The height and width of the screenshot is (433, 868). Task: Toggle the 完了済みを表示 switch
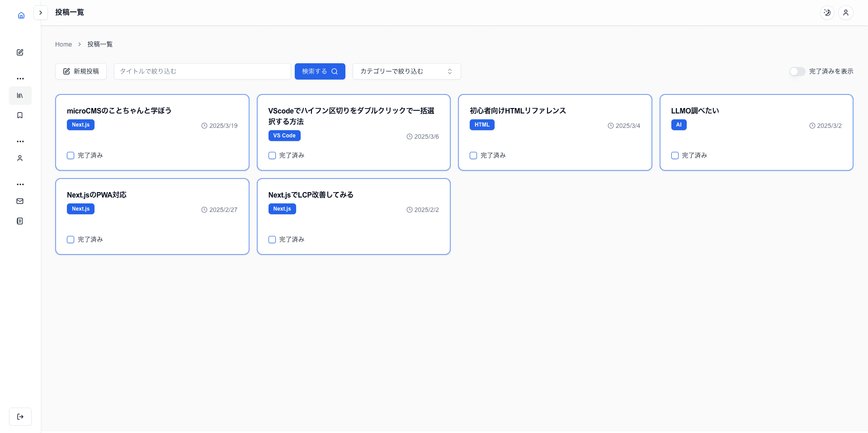[x=797, y=71]
